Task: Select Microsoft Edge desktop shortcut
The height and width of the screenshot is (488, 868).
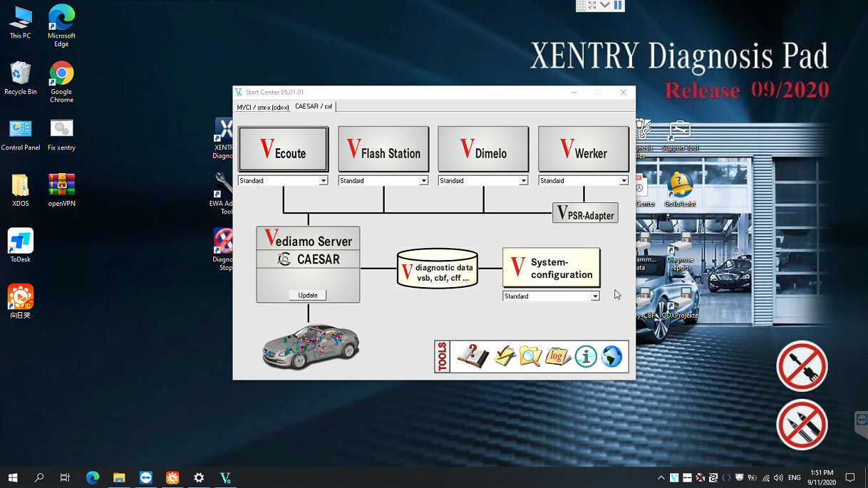Action: [61, 26]
